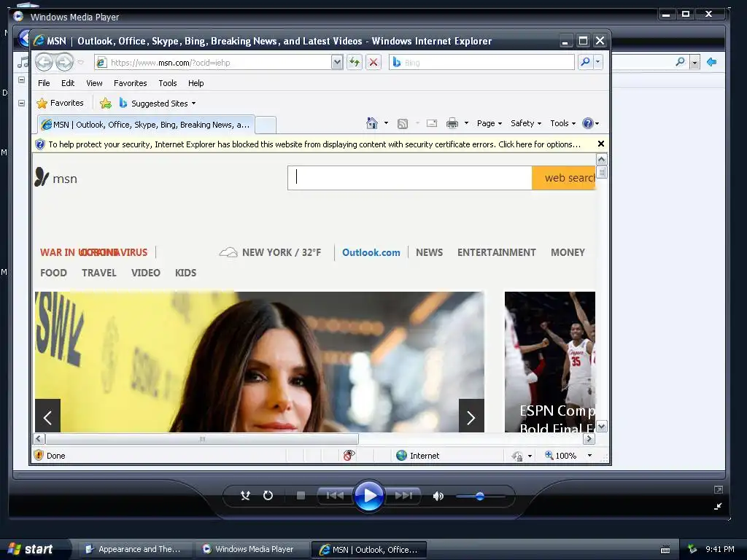This screenshot has width=747, height=560.
Task: Click Media Player Stop button
Action: [x=301, y=496]
